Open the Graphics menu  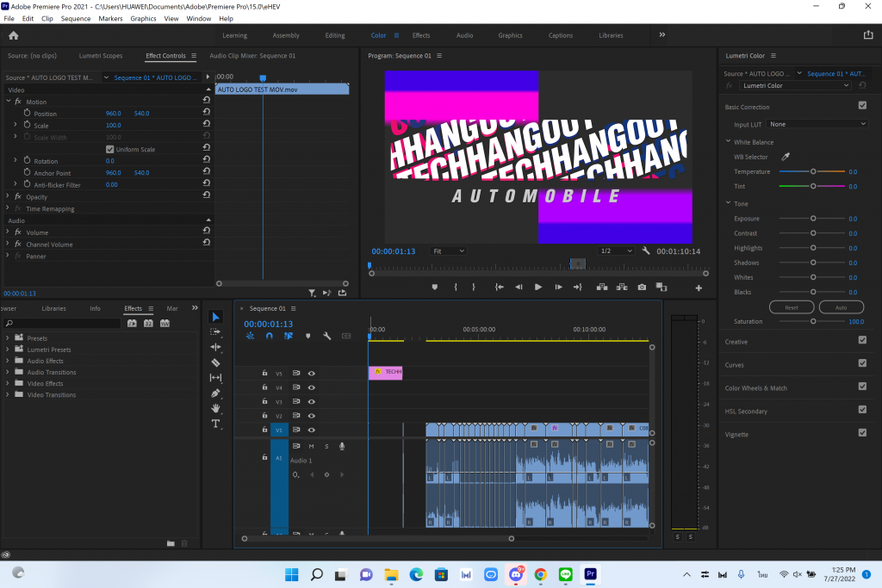coord(143,19)
